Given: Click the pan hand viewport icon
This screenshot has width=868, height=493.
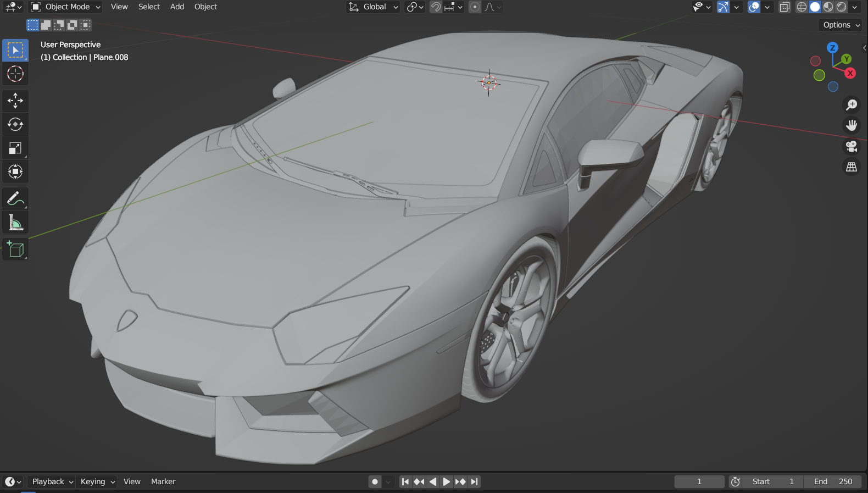Looking at the screenshot, I should pos(852,125).
